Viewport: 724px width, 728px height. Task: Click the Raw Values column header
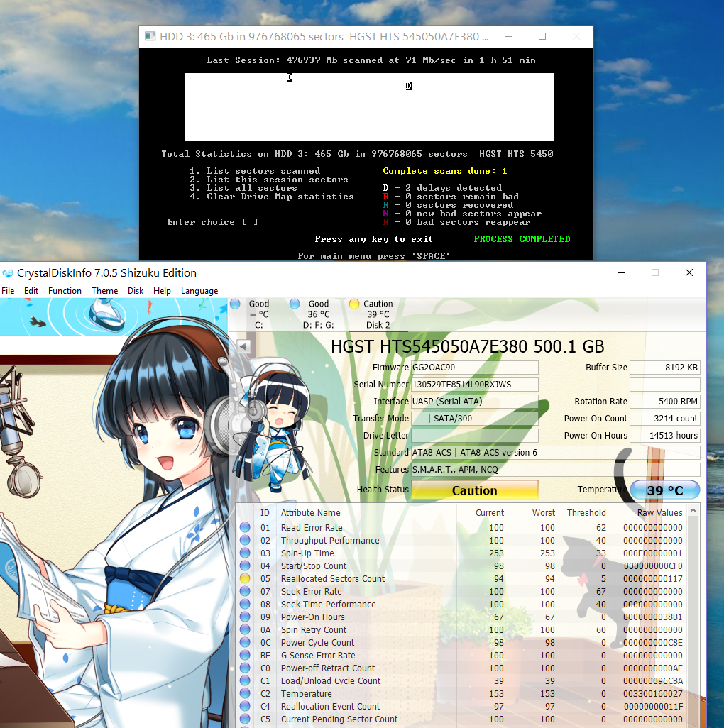[x=648, y=512]
